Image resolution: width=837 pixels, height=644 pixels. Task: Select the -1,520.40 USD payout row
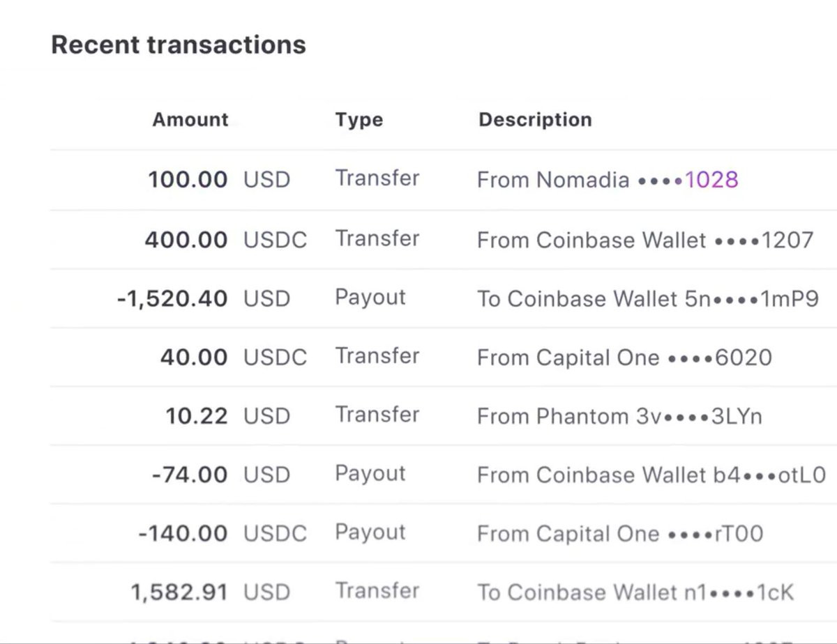pos(444,299)
